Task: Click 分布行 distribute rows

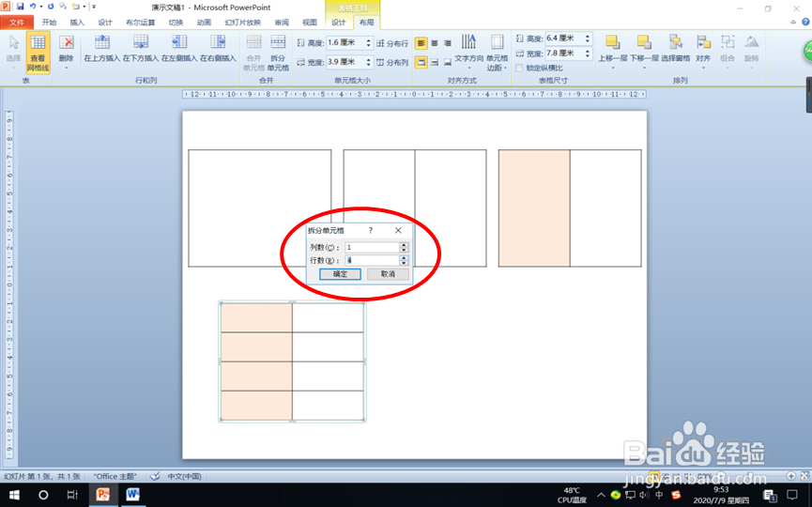Action: 392,43
